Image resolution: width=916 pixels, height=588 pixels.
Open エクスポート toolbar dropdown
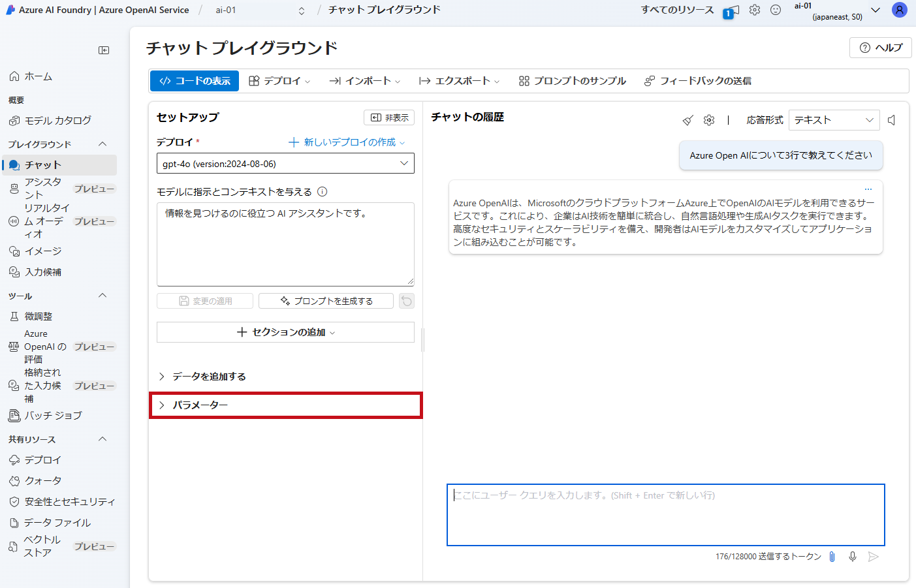click(459, 81)
